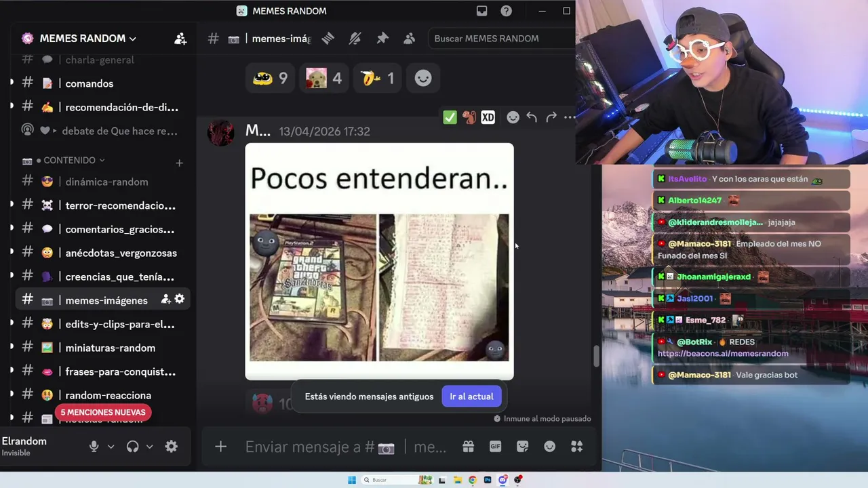The height and width of the screenshot is (488, 868).
Task: Deafen with the headphones icon
Action: [x=133, y=447]
